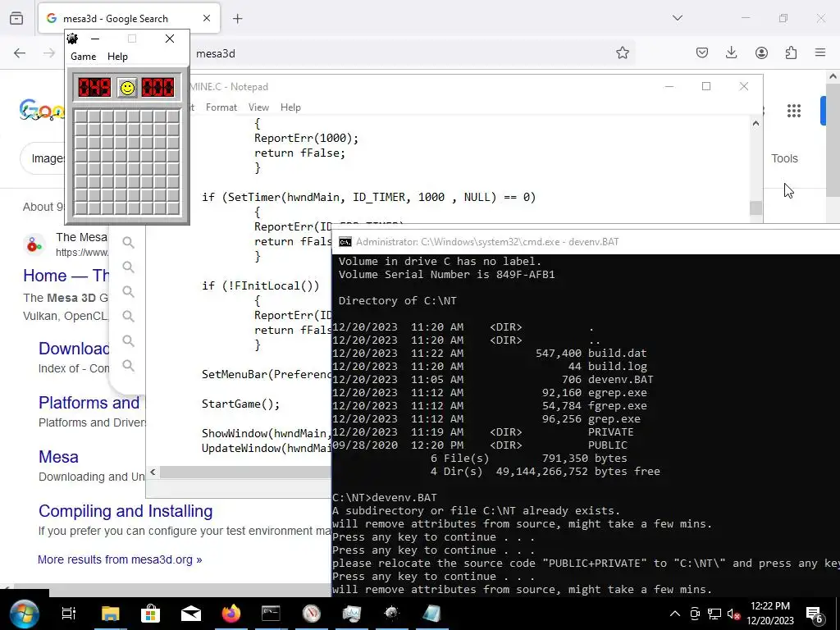Click 'devenv.BAT' filename in cmd listing
Screen dimensions: 840x630
point(620,379)
